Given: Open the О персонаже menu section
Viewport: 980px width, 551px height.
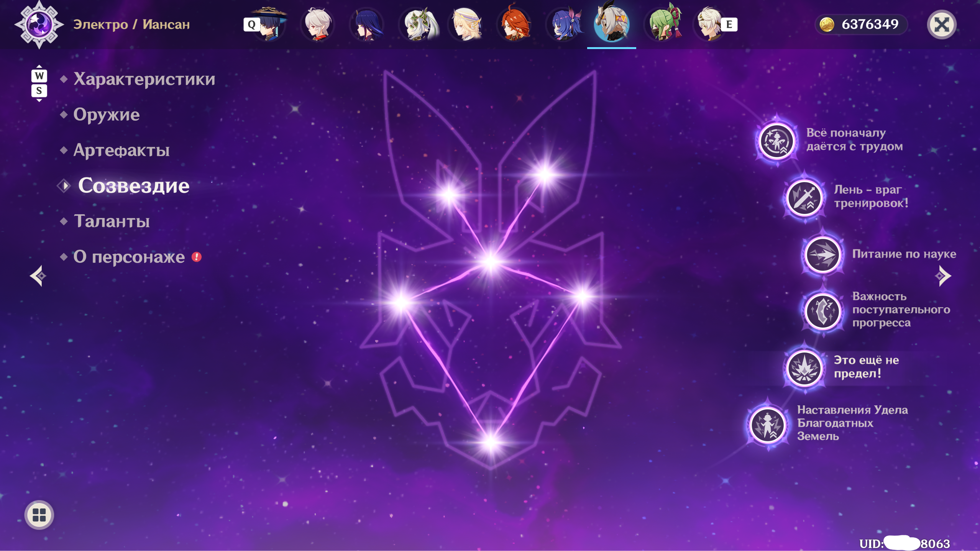Looking at the screenshot, I should click(129, 257).
